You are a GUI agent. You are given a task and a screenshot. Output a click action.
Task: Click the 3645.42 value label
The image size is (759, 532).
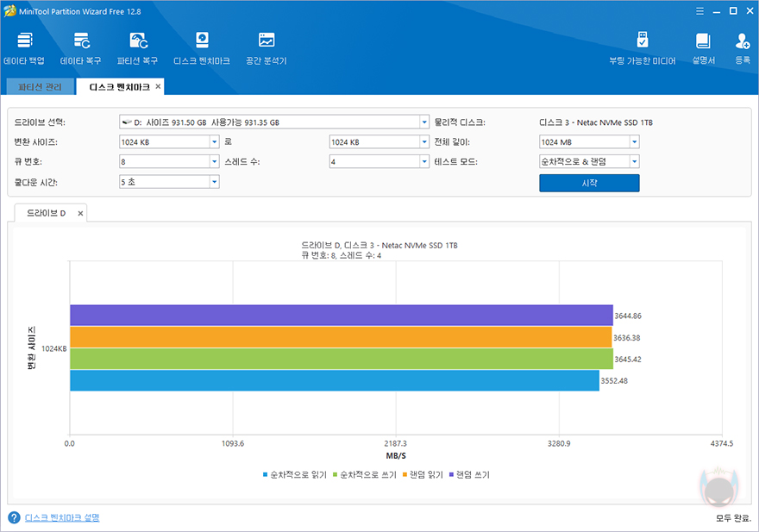(x=628, y=360)
